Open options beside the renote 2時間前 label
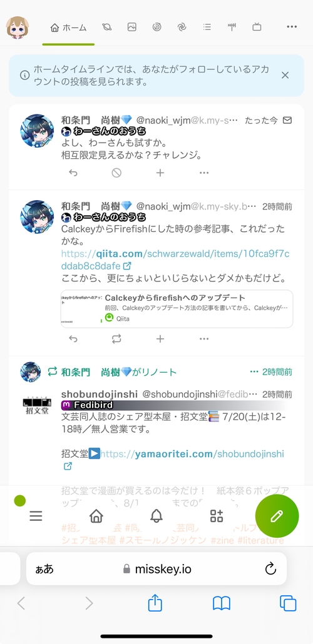This screenshot has height=644, width=313. pyautogui.click(x=254, y=372)
